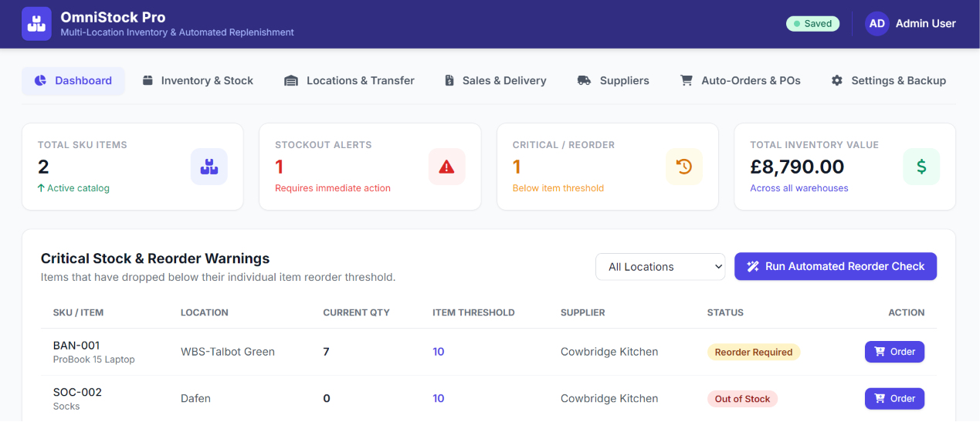Click the threshold value 10 for BAN-001
Image resolution: width=980 pixels, height=422 pixels.
tap(439, 352)
